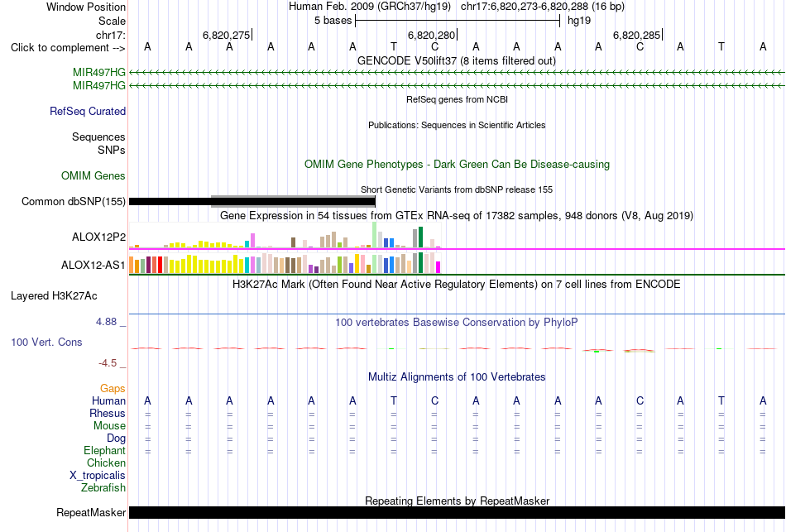Click the Gaps row label

[113, 389]
